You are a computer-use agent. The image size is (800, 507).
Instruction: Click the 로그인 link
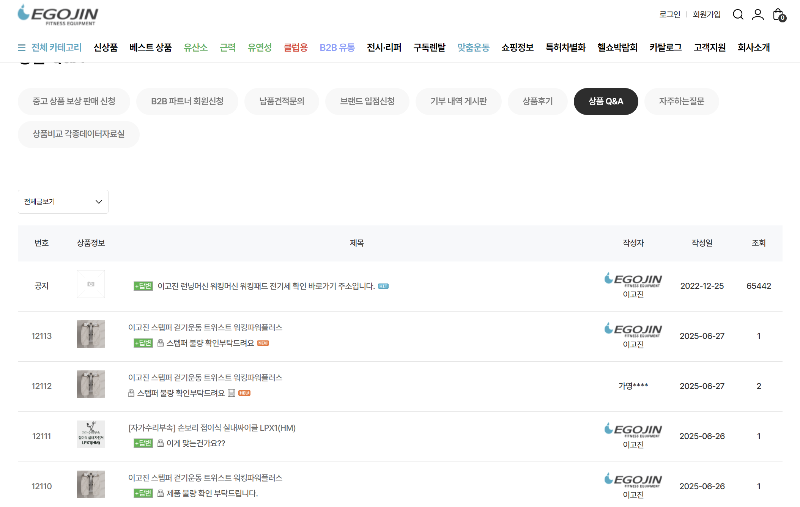(x=669, y=14)
